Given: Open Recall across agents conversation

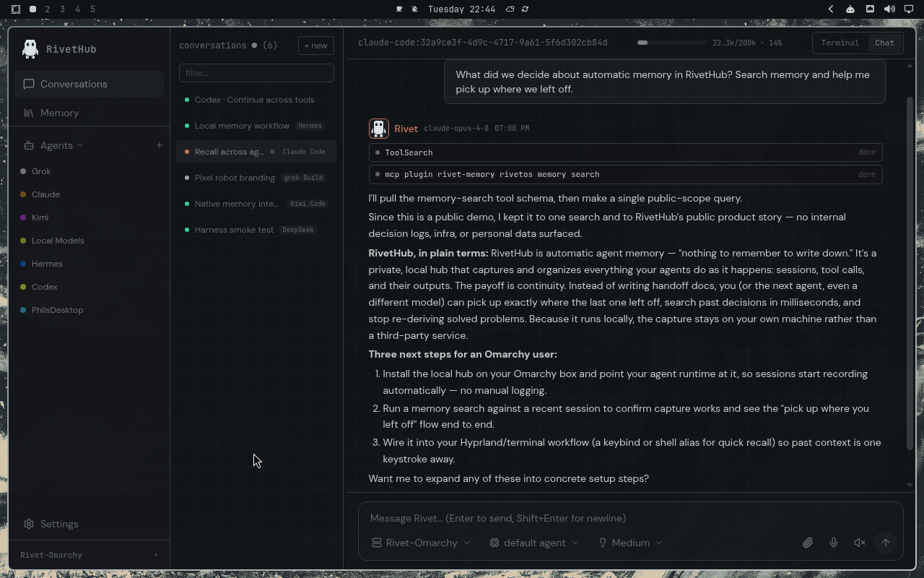Looking at the screenshot, I should (256, 152).
